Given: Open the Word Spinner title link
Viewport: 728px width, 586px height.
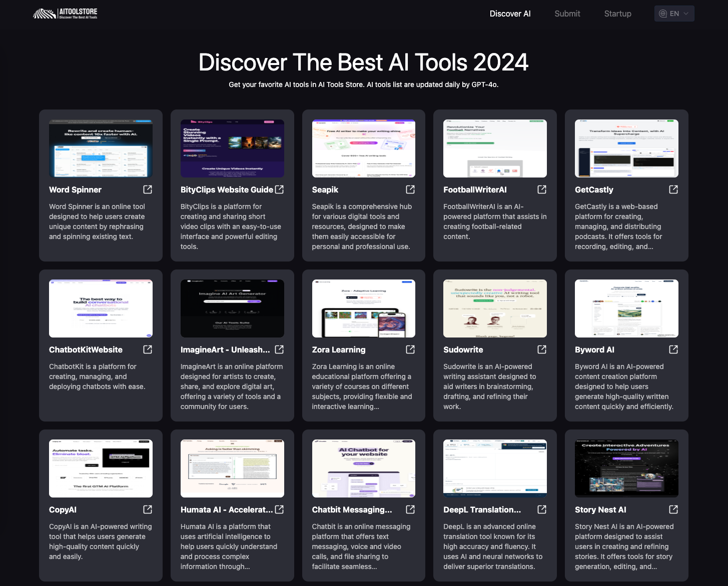Looking at the screenshot, I should pyautogui.click(x=75, y=189).
